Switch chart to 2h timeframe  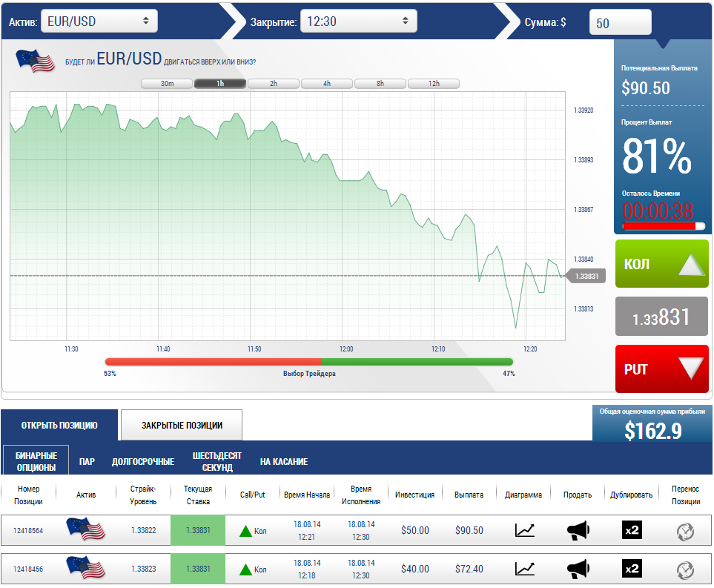coord(274,84)
